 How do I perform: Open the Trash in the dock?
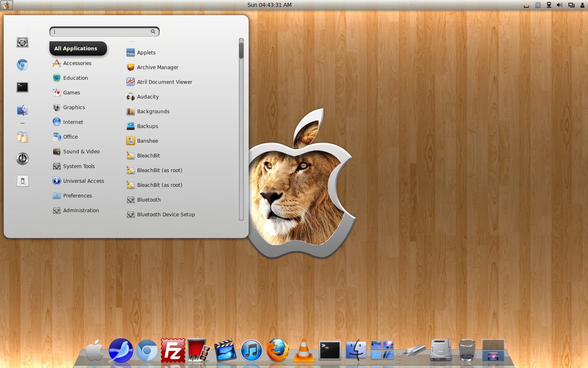click(x=467, y=350)
